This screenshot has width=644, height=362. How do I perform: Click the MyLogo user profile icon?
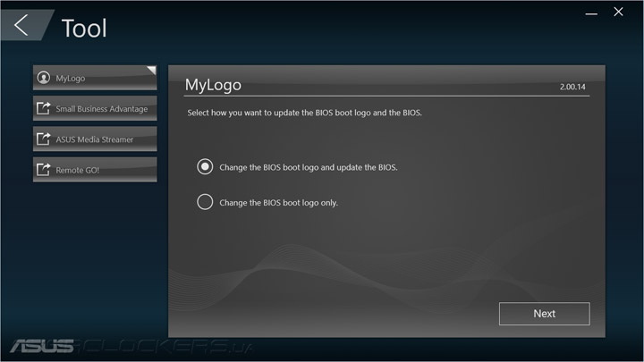[x=44, y=78]
